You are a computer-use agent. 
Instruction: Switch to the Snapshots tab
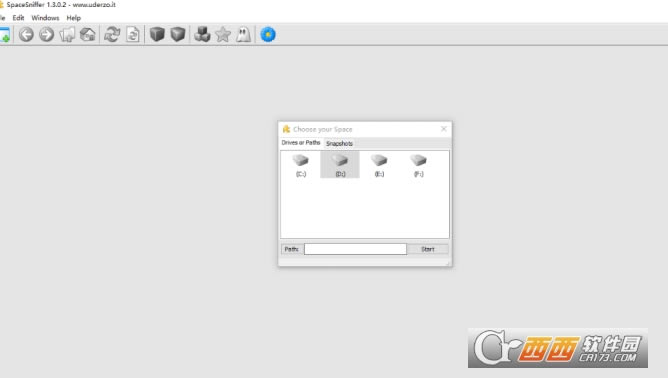click(340, 144)
